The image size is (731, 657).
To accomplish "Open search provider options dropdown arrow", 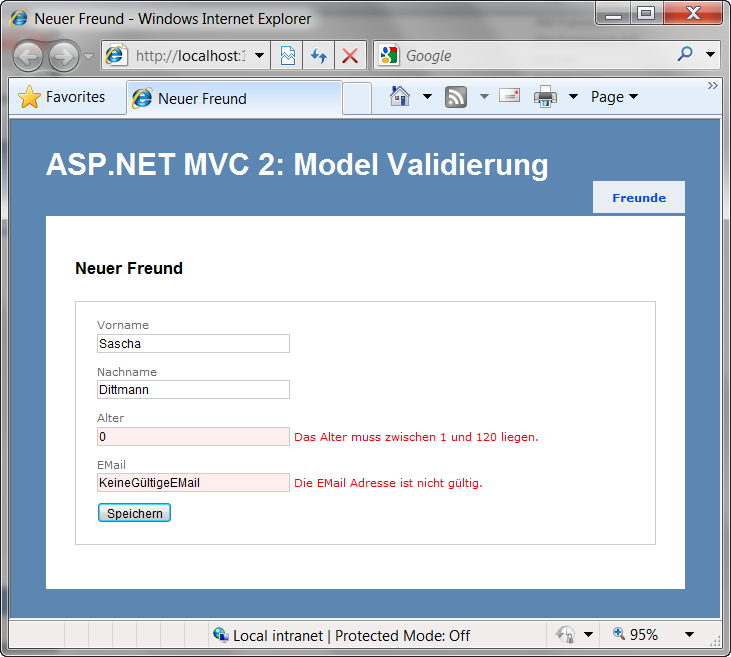I will click(710, 55).
